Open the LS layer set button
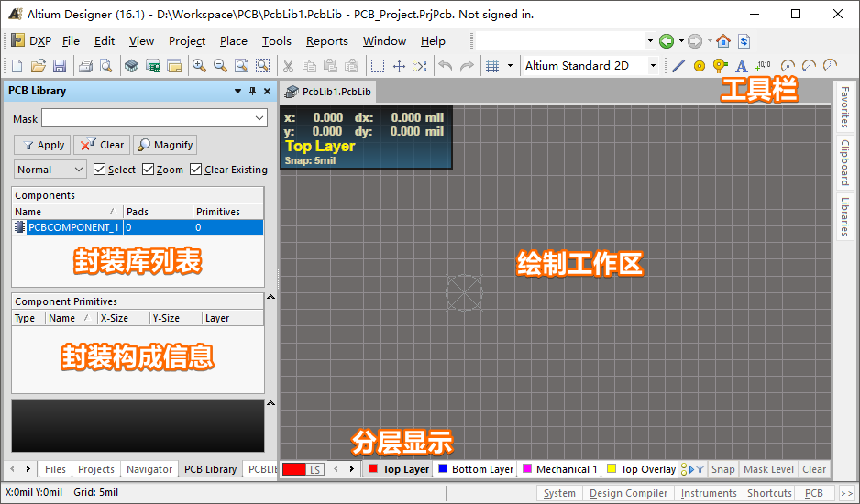The image size is (860, 504). tap(314, 469)
